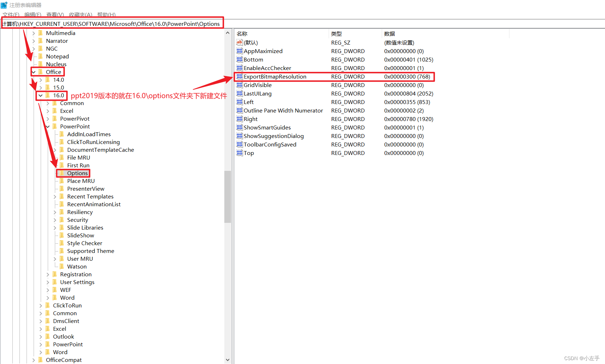Click the folder icon of the Office key
The image size is (605, 364).
click(x=40, y=72)
